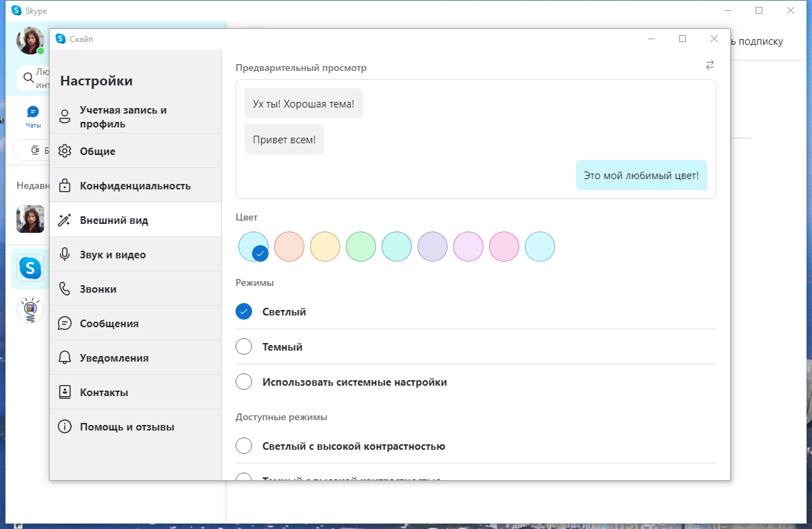Open the Контакты settings section
This screenshot has width=812, height=529.
tap(136, 392)
